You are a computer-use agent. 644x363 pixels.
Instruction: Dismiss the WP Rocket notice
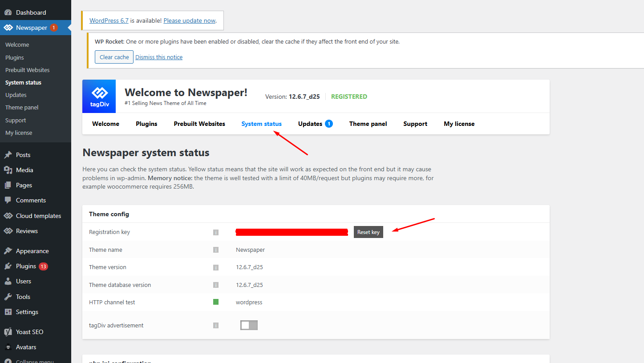click(x=159, y=57)
